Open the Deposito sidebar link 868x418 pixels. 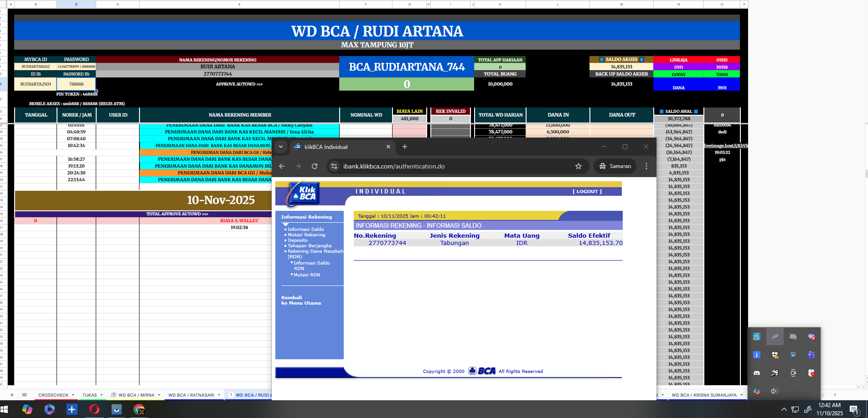click(298, 240)
